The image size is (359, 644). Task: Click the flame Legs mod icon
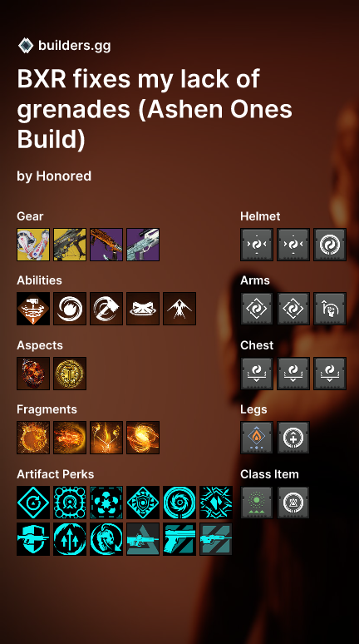coord(257,438)
